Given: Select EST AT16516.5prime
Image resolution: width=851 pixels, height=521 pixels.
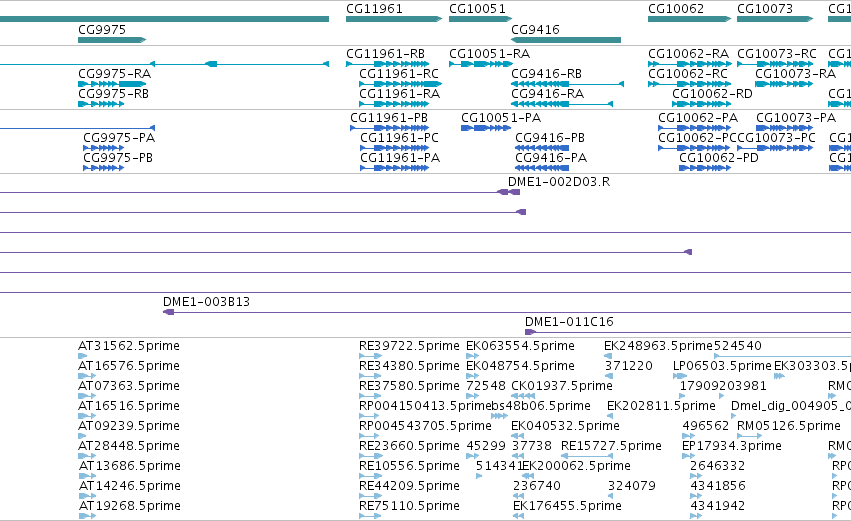Looking at the screenshot, I should 87,416.
